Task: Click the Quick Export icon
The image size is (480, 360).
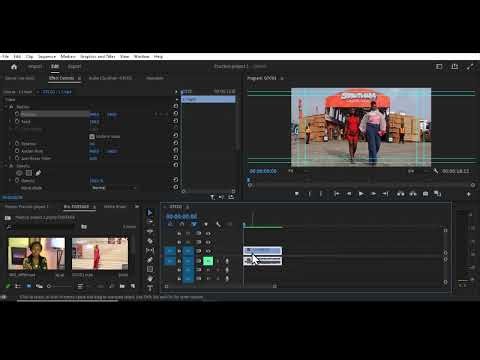Action: 455,67
